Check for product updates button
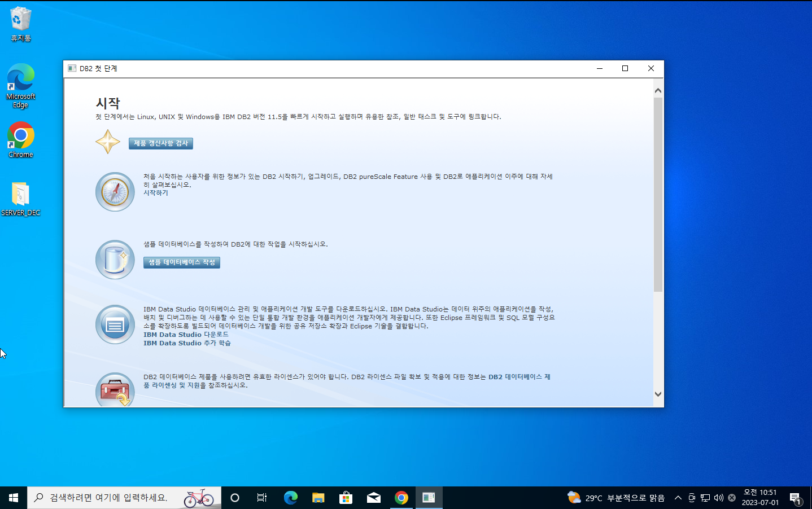 tap(161, 143)
